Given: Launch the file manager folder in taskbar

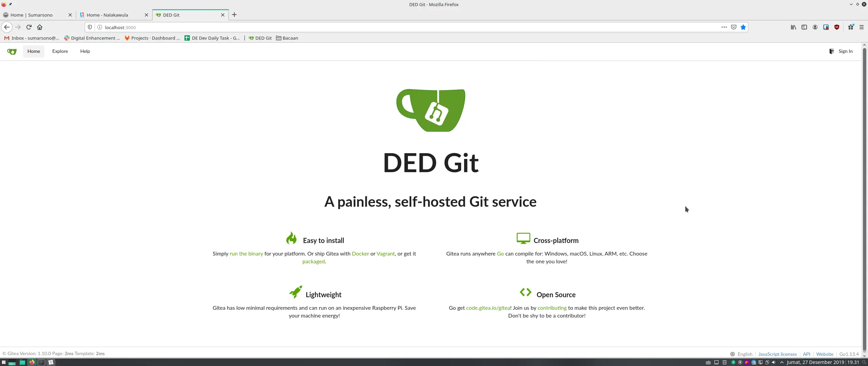Looking at the screenshot, I should 22,362.
